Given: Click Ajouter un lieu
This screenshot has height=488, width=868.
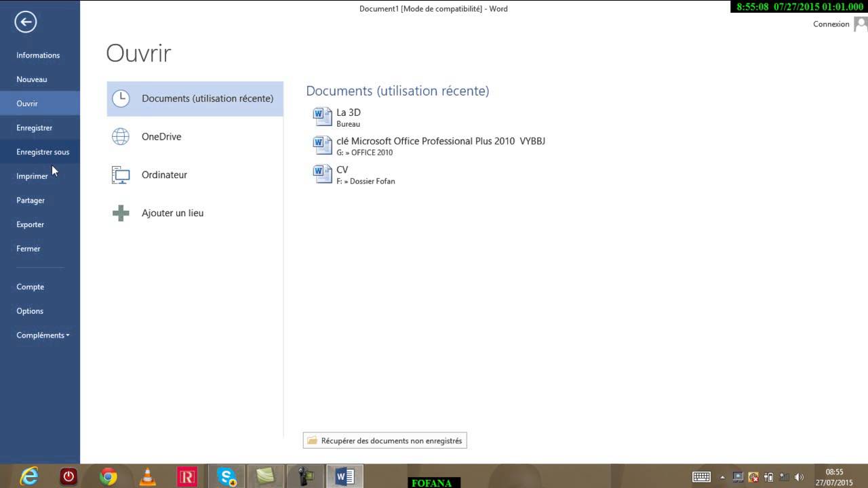Looking at the screenshot, I should [195, 213].
